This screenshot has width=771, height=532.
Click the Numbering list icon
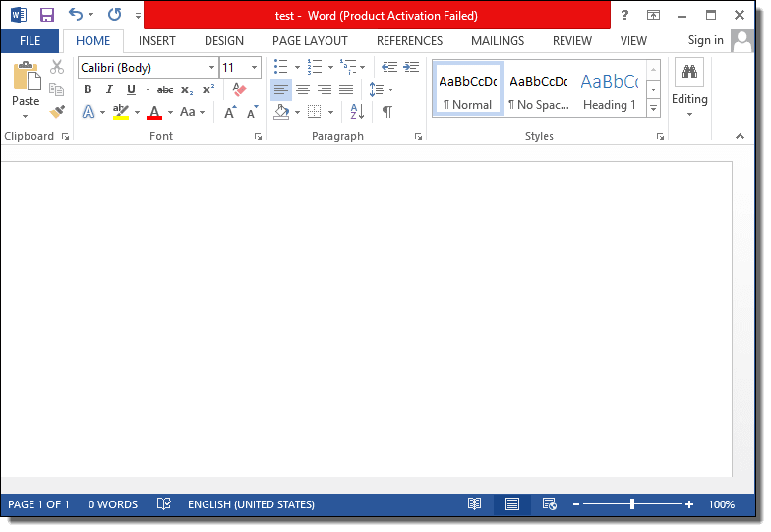point(315,67)
